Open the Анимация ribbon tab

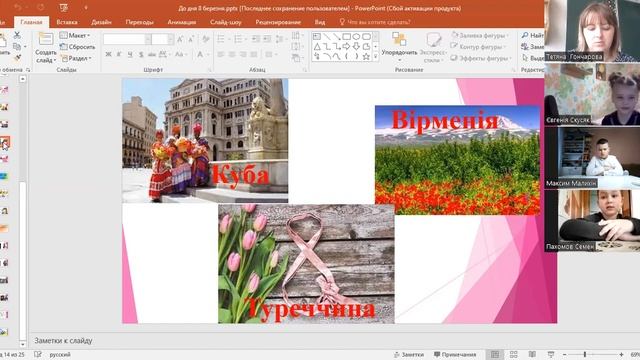(x=182, y=22)
